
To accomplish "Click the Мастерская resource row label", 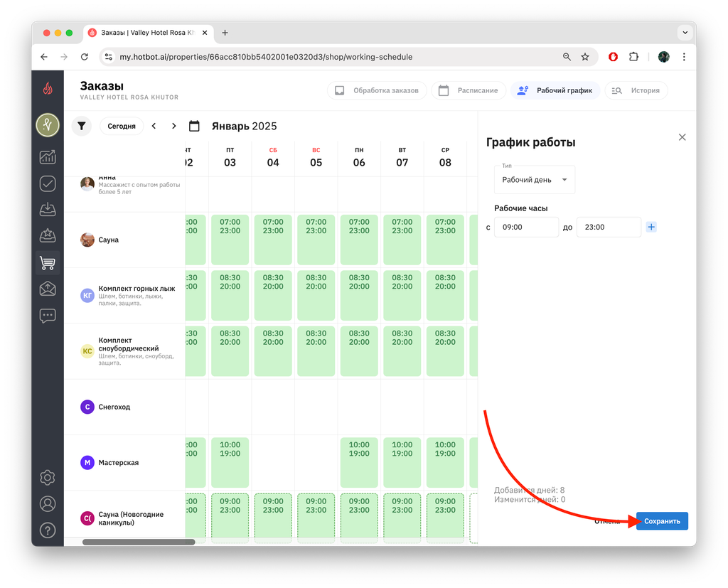I will point(119,463).
